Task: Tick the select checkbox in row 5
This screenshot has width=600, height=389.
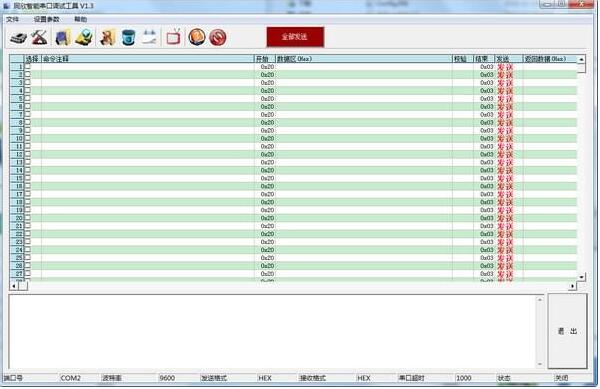Action: coord(28,98)
